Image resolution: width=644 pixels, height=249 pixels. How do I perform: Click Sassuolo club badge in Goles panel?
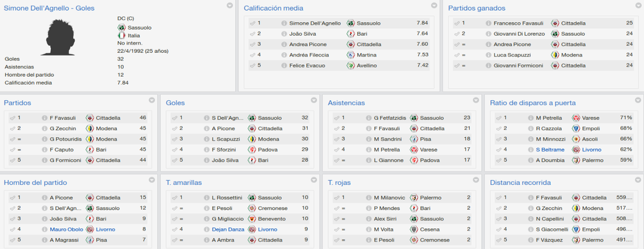tap(252, 118)
